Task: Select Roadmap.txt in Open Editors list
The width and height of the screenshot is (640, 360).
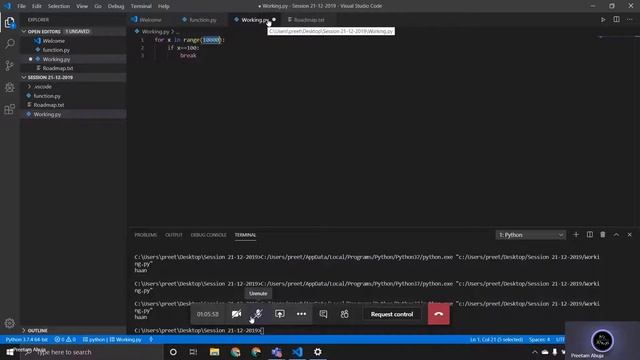Action: click(x=73, y=68)
